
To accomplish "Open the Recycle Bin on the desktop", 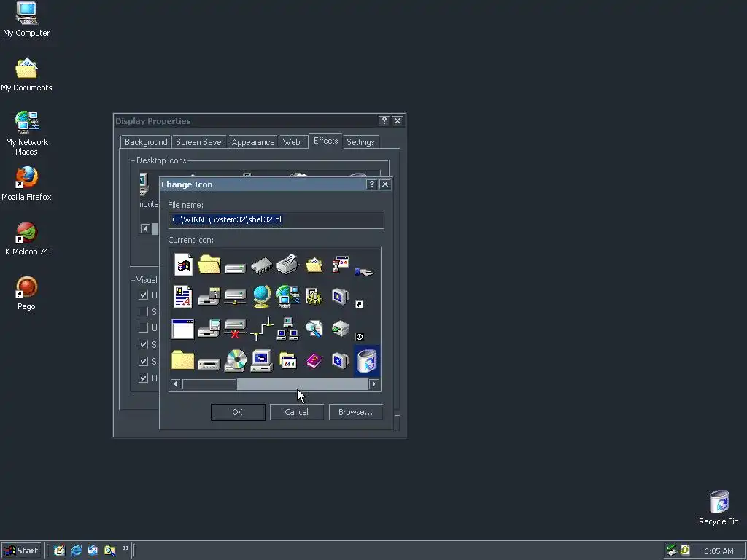I will tap(719, 508).
